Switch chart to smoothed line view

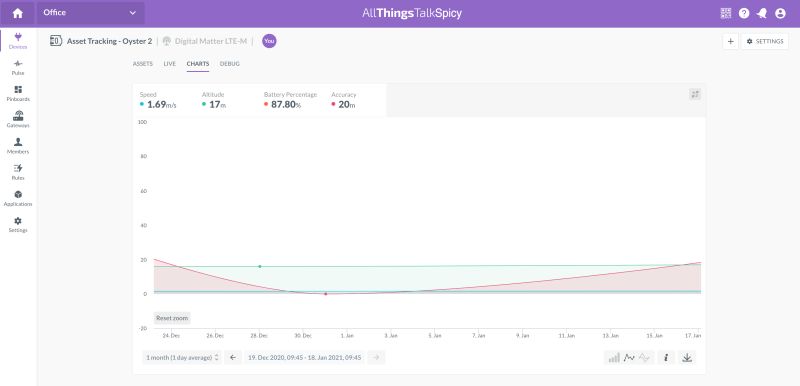pyautogui.click(x=644, y=357)
